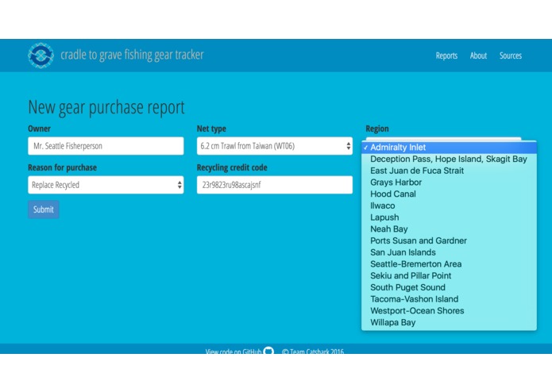Click the Recycling credit code field
The width and height of the screenshot is (552, 392).
(275, 185)
